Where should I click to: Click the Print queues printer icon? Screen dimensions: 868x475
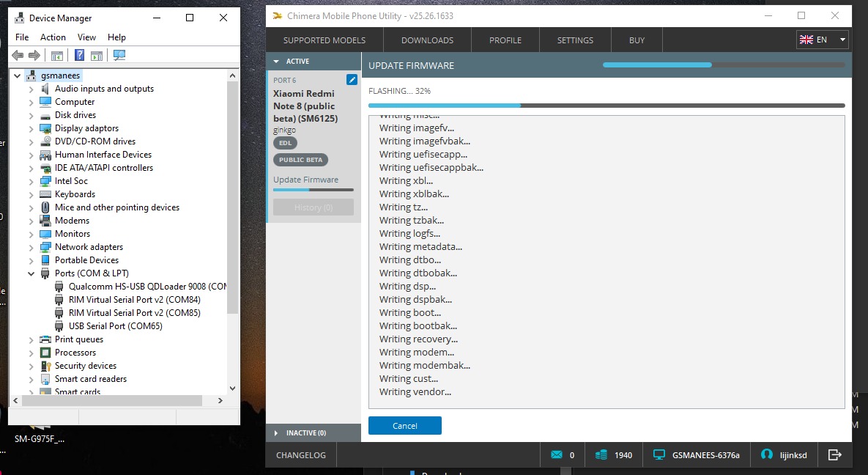click(x=45, y=339)
